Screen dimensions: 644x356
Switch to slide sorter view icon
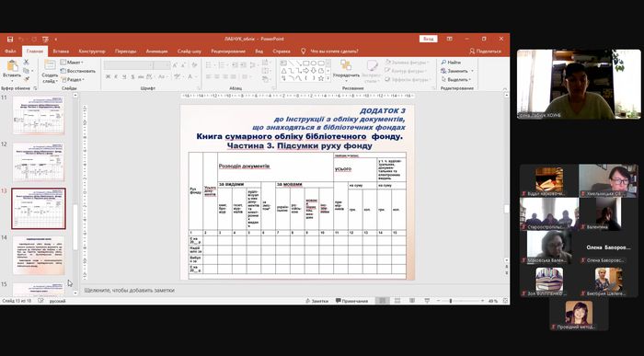[397, 301]
